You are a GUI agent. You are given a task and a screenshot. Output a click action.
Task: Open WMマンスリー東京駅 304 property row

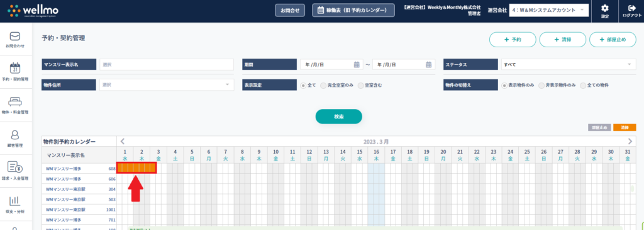tap(79, 189)
